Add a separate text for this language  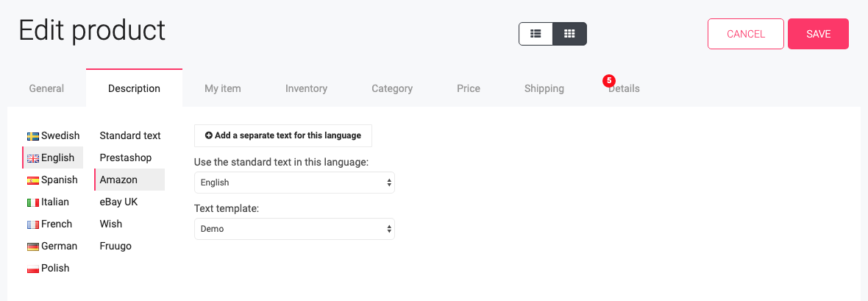point(283,135)
